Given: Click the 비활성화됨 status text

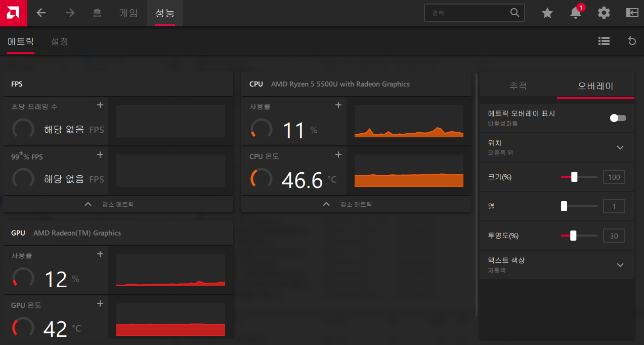Looking at the screenshot, I should 503,123.
